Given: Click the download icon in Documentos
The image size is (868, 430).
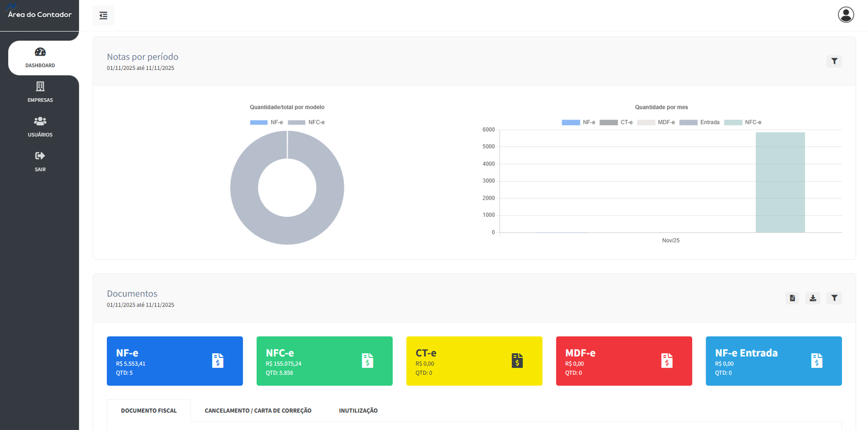Looking at the screenshot, I should tap(813, 298).
